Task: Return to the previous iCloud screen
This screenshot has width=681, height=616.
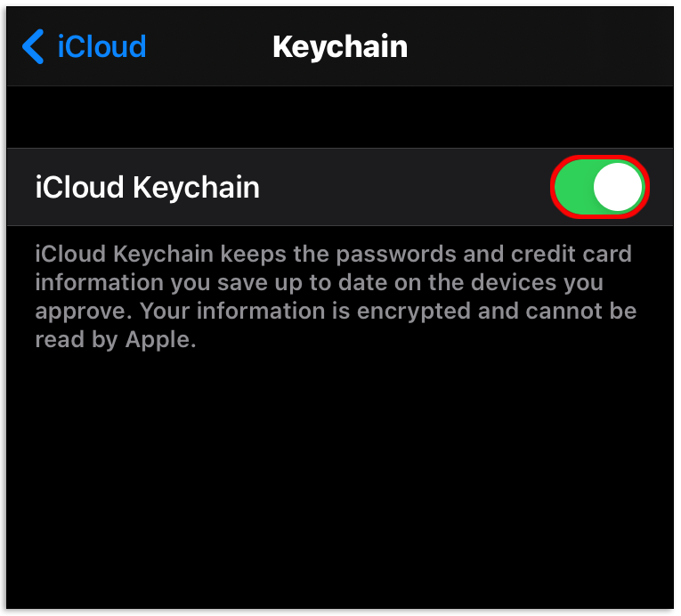Action: [x=85, y=46]
